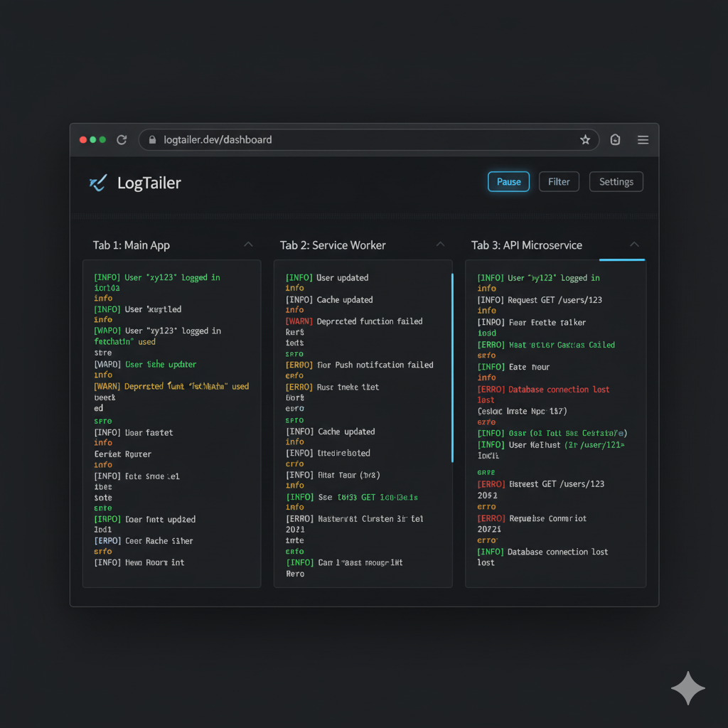Toggle Pause to stop log streaming
Screen dimensions: 728x728
coord(508,181)
